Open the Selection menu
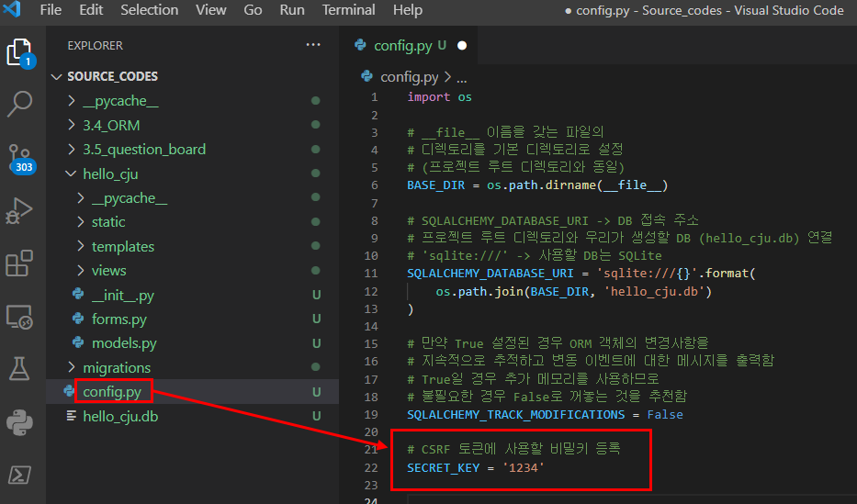Viewport: 857px width, 504px height. point(149,10)
